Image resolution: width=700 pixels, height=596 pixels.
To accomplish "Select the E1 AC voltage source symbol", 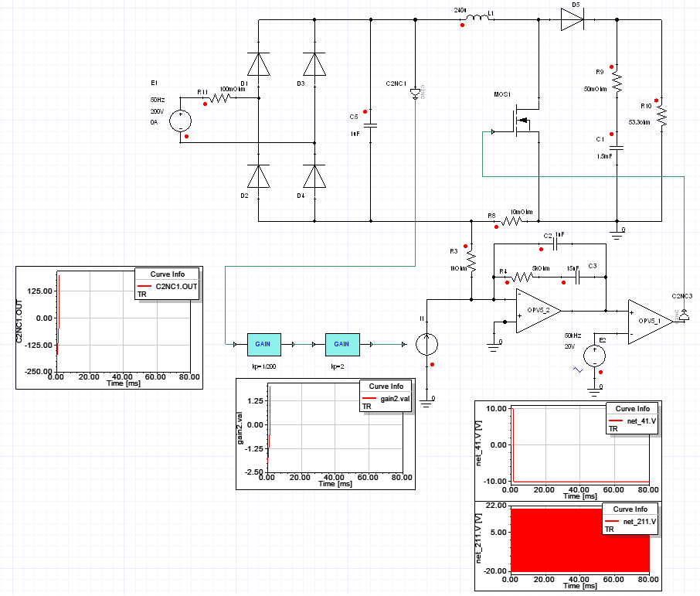I will pos(180,121).
